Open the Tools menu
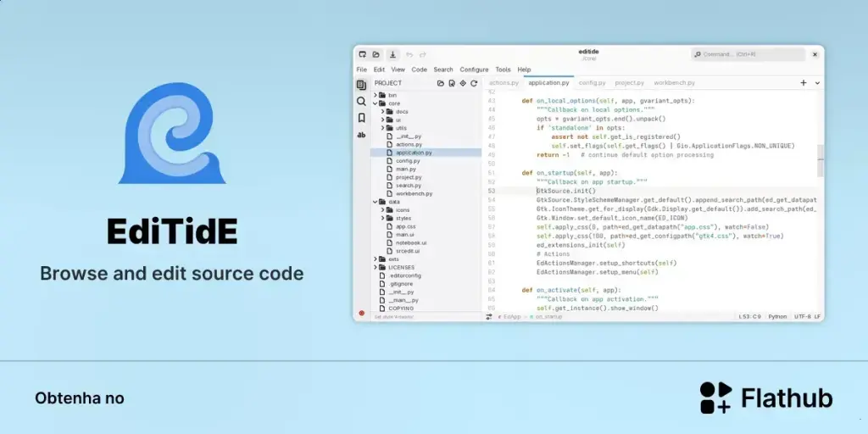The width and height of the screenshot is (868, 434). click(503, 70)
